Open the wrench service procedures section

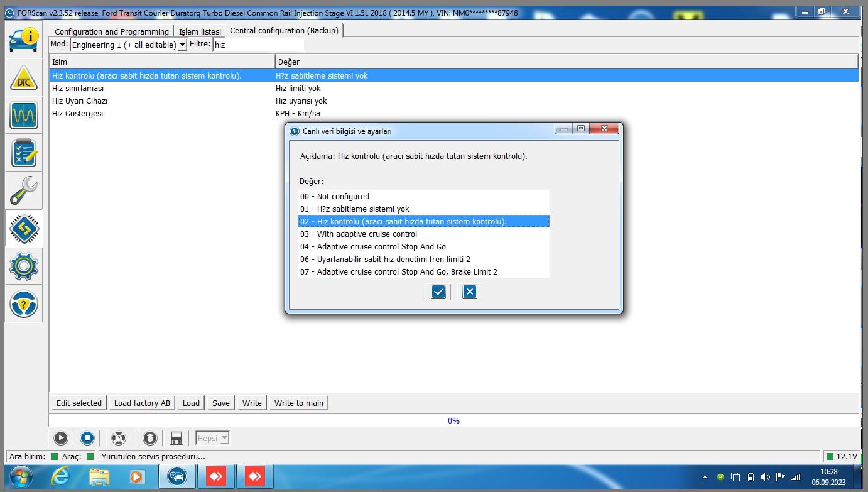click(24, 190)
